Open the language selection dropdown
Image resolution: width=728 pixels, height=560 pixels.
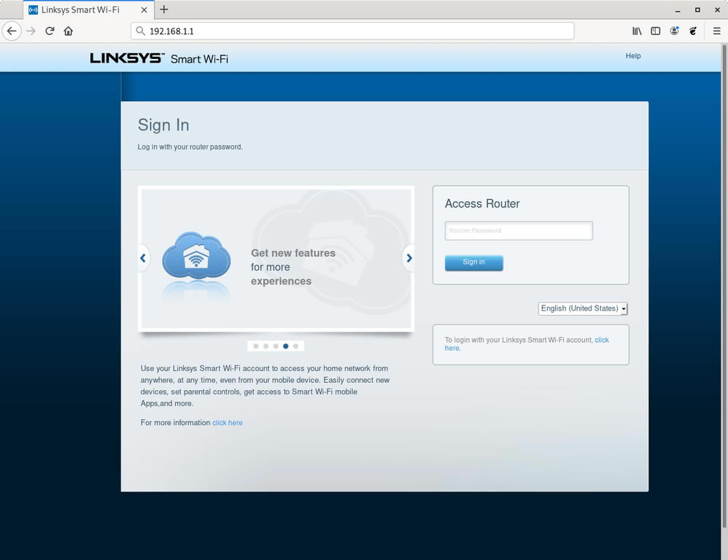[582, 308]
